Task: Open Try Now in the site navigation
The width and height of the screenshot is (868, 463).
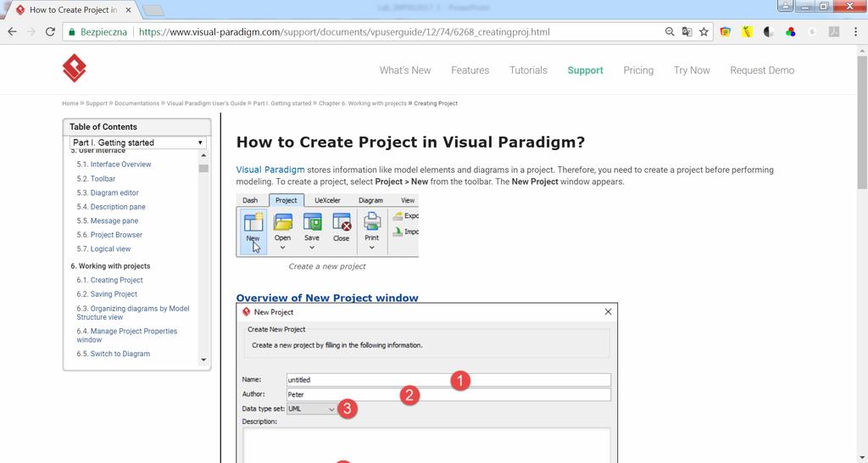Action: (692, 70)
